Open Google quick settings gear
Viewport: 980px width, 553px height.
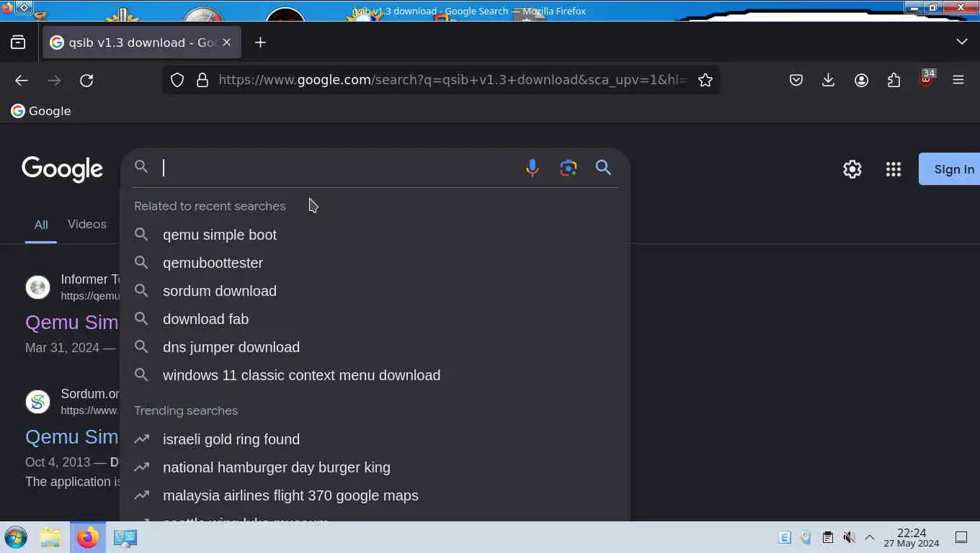coord(852,169)
